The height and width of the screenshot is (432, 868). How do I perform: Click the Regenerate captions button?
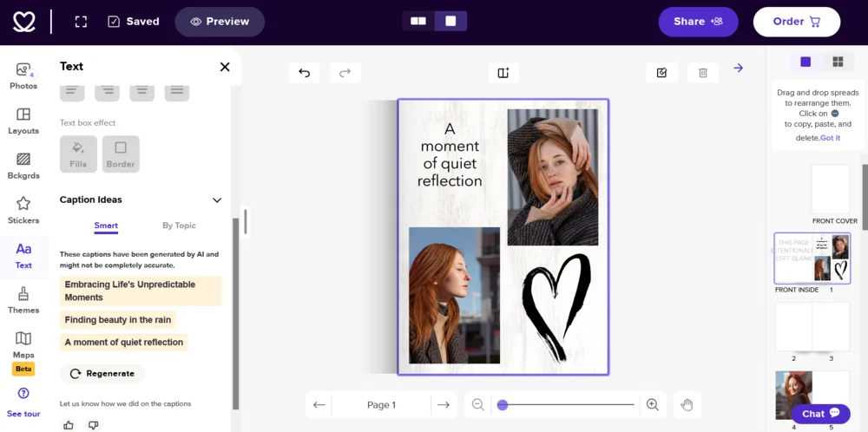[102, 373]
